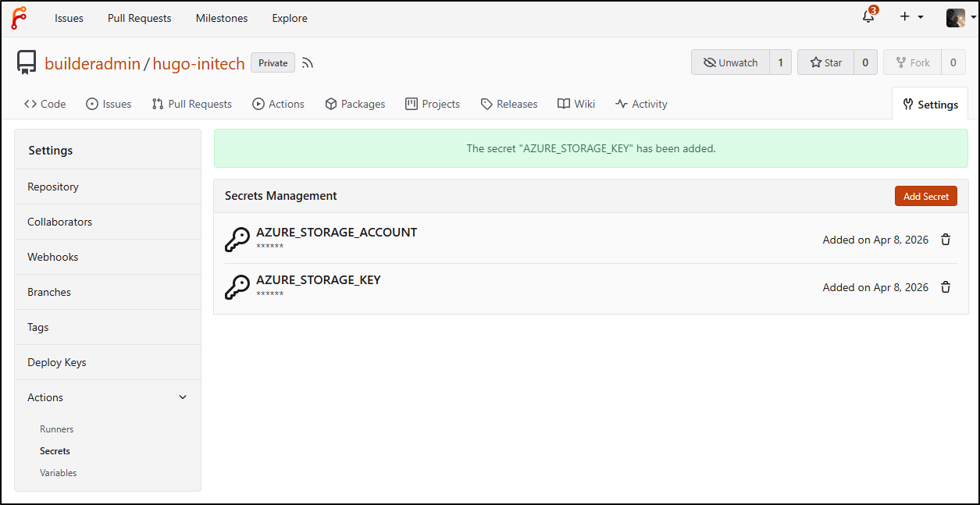
Task: Switch to the Packages tab
Action: [355, 104]
